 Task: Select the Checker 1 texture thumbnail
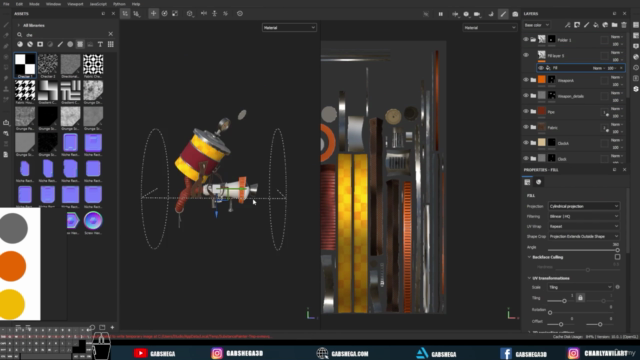coord(25,64)
